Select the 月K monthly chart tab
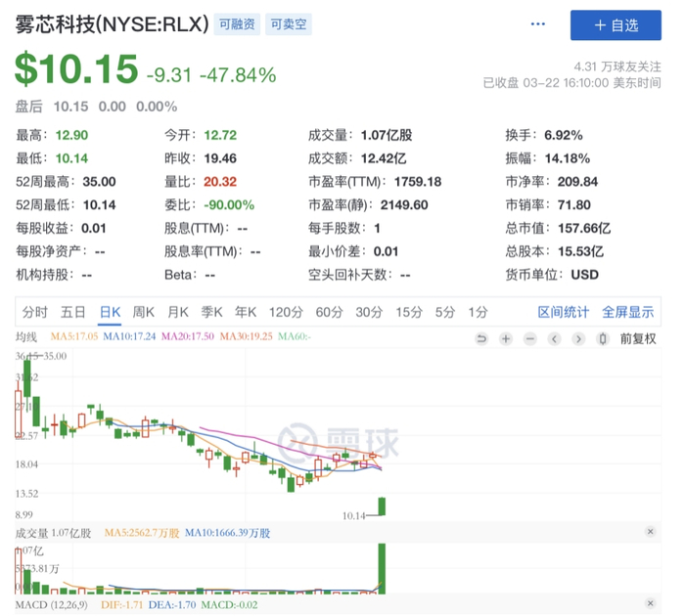 click(177, 312)
